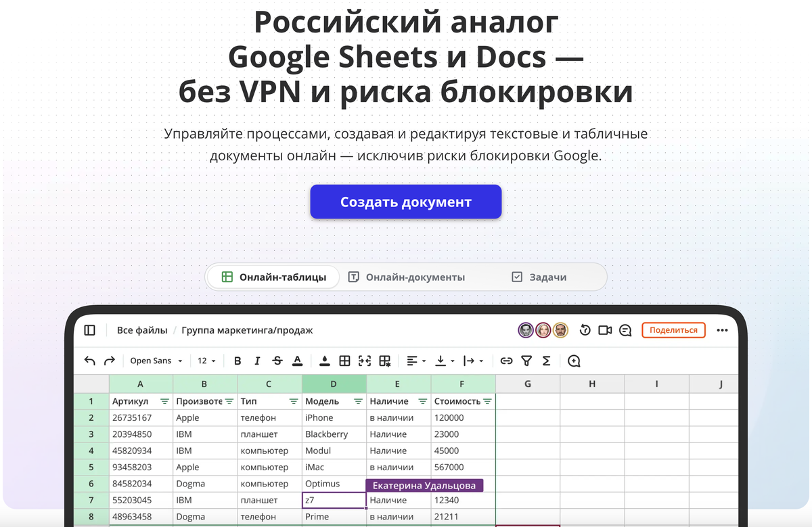Switch to the Онлайн-документы tab
The width and height of the screenshot is (812, 527).
(x=407, y=277)
